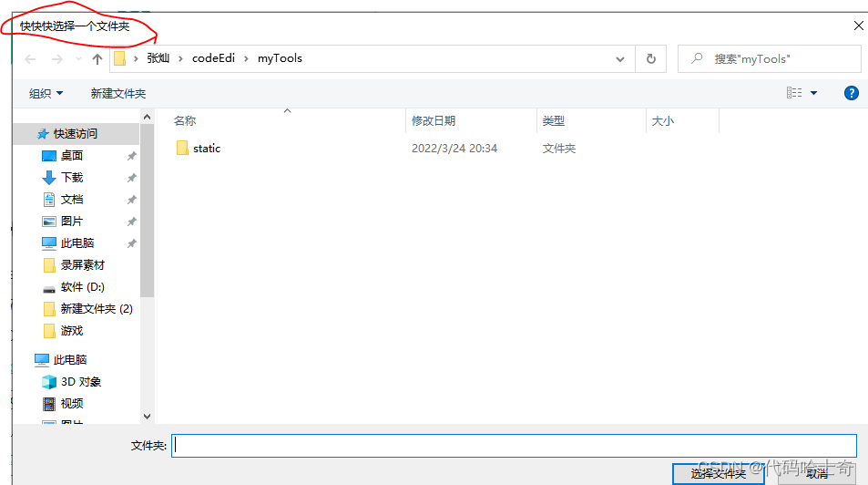Select pinned 此电脑 under quick access
This screenshot has width=868, height=485.
[x=77, y=243]
